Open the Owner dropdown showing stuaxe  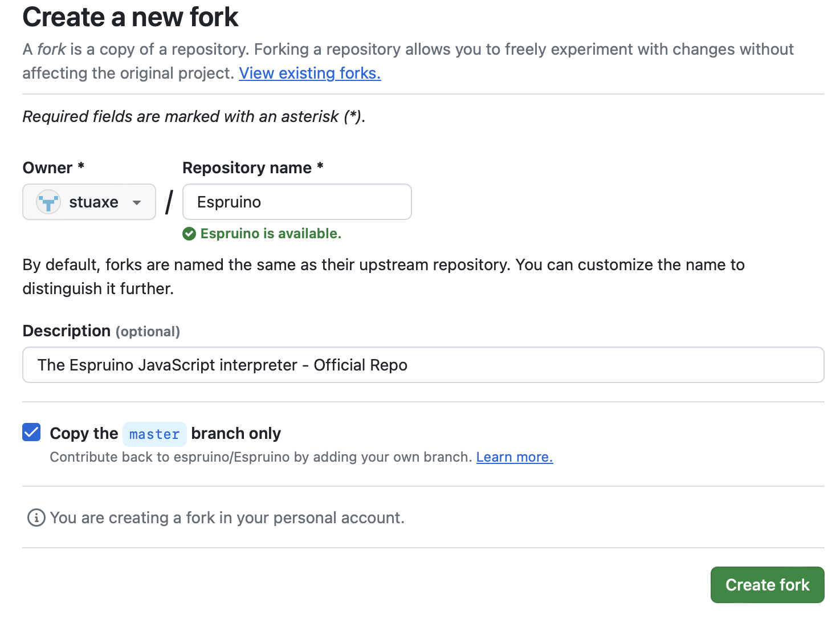[x=89, y=202]
